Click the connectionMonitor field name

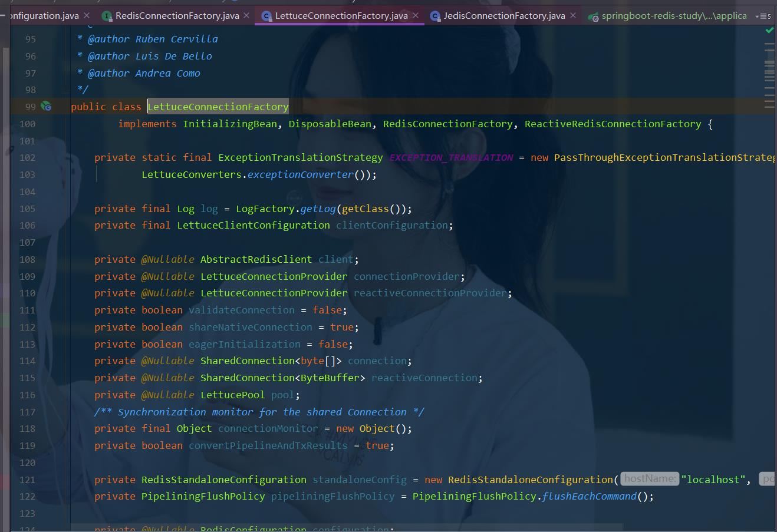pos(268,428)
